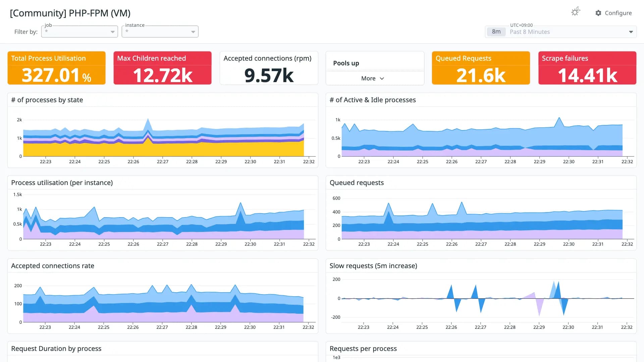Click the '# of processes by state' title
This screenshot has height=362, width=644.
point(47,100)
